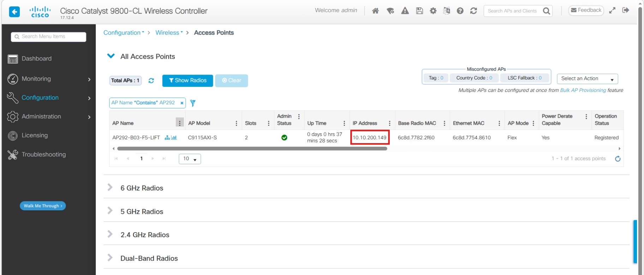Open the alarms warning triangle icon
Screen dimensions: 644x275
(x=405, y=11)
